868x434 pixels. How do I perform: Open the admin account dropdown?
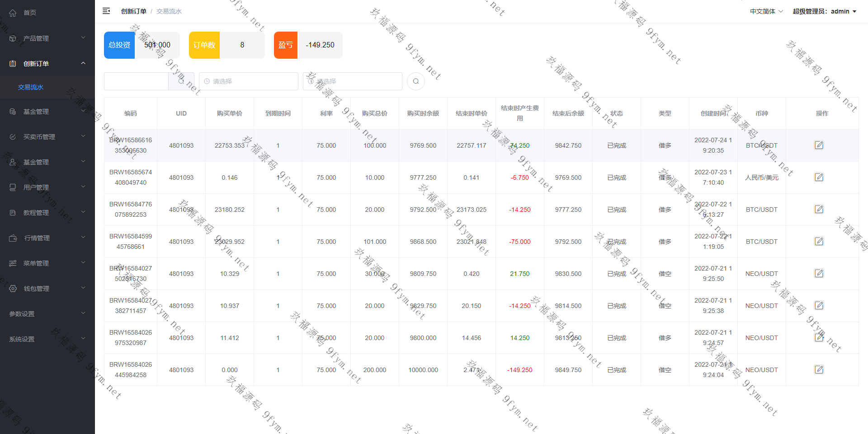[x=824, y=11]
